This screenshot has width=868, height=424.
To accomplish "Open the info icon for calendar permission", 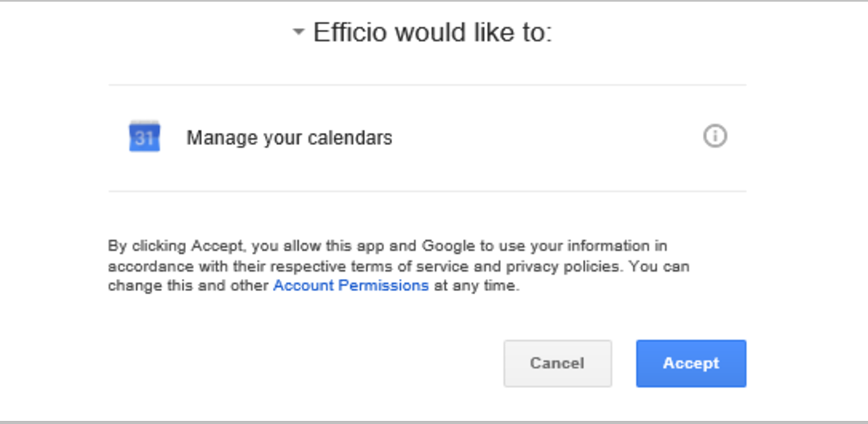I will (x=715, y=135).
